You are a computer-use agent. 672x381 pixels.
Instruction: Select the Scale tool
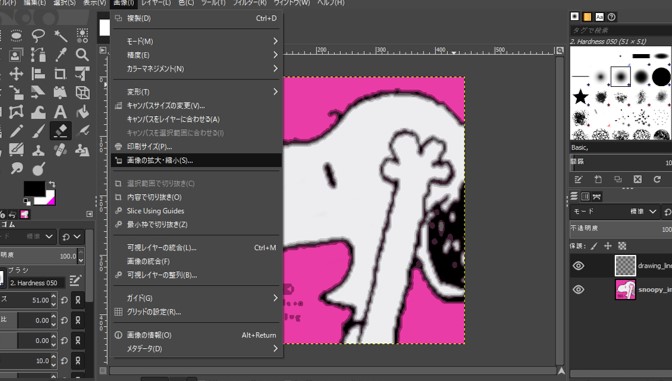pos(16,93)
